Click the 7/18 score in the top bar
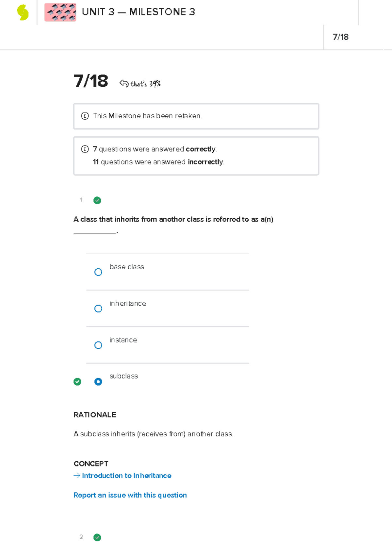 pos(341,37)
